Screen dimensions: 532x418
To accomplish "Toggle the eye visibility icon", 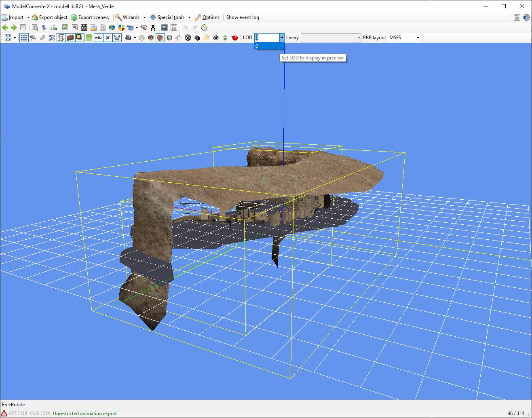I will [216, 38].
